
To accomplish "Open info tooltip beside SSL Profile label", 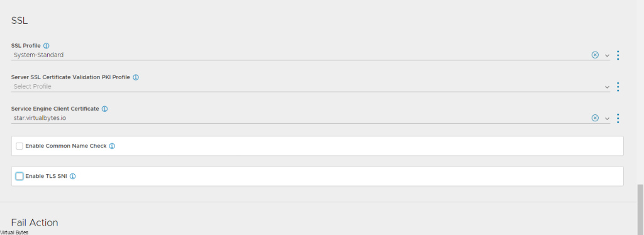I will 47,45.
